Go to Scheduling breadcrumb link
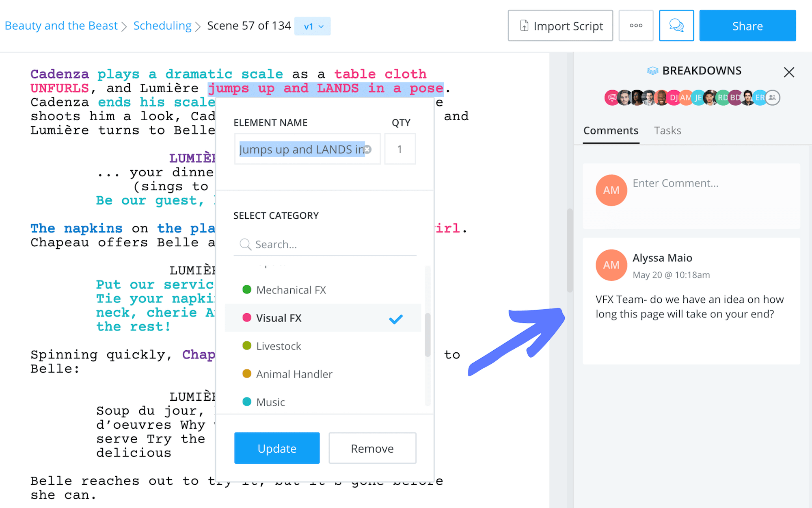812x508 pixels. pyautogui.click(x=162, y=26)
